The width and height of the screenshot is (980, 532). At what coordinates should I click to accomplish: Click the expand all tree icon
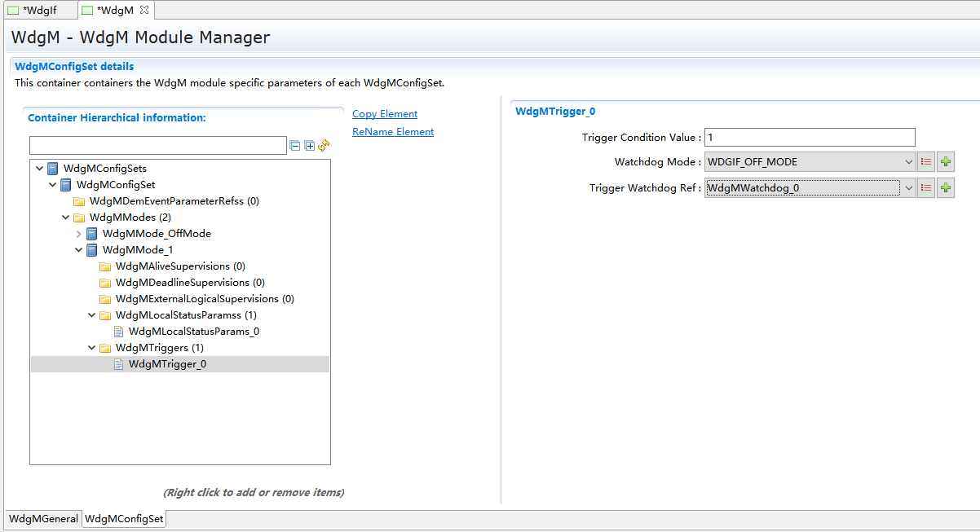tap(309, 146)
